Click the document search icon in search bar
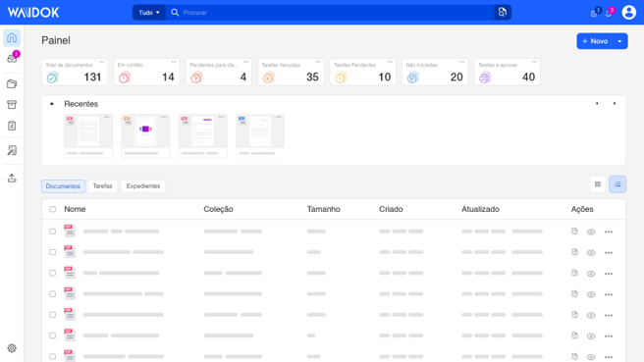Image resolution: width=644 pixels, height=362 pixels. click(x=503, y=13)
